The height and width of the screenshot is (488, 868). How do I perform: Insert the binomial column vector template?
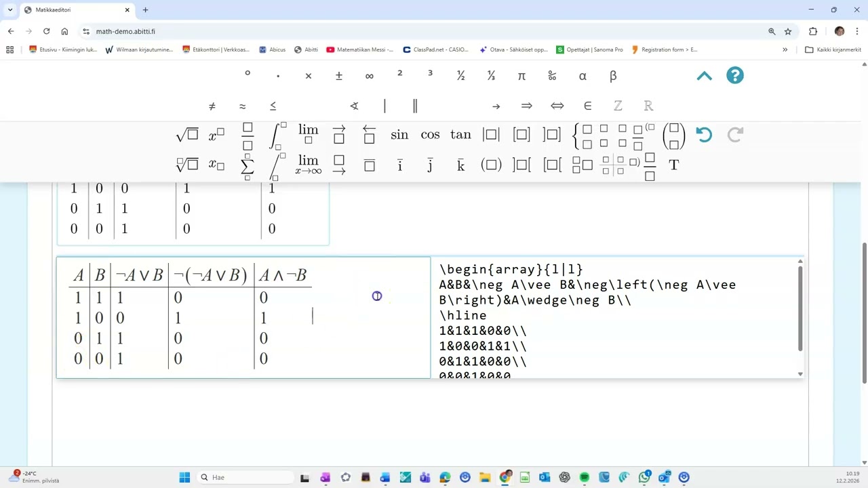(674, 136)
